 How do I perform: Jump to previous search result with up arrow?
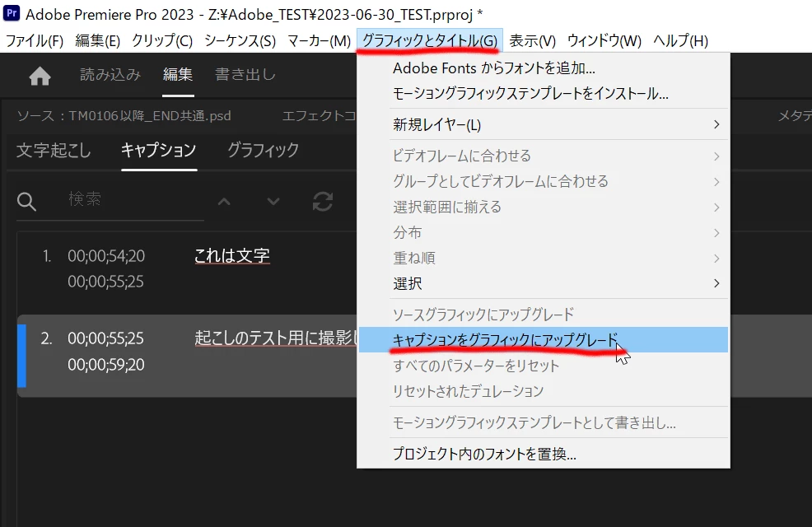point(224,202)
